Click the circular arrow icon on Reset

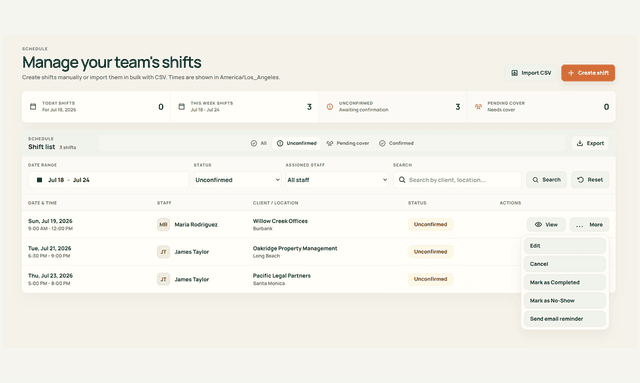(580, 180)
